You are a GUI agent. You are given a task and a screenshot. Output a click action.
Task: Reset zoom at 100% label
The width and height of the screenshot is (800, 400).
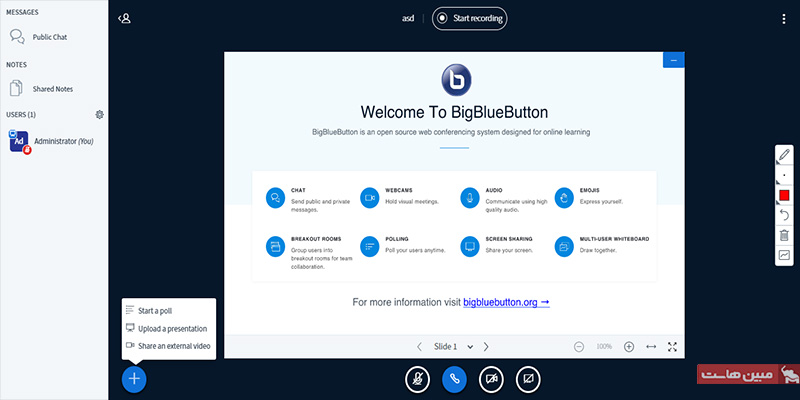(x=604, y=347)
